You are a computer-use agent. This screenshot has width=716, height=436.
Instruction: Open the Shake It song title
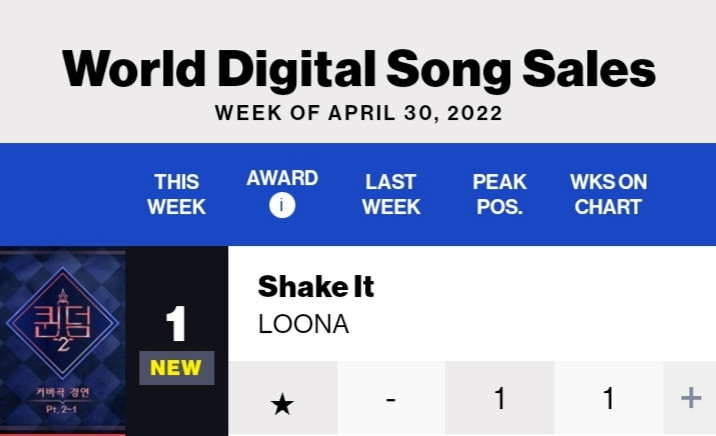pos(316,287)
